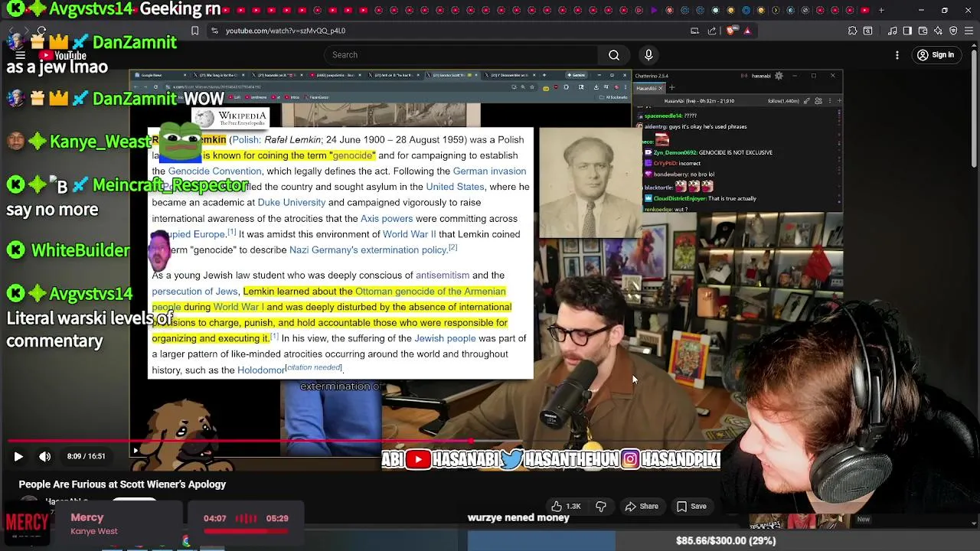Image resolution: width=980 pixels, height=551 pixels.
Task: Activate voice search microphone
Action: (648, 55)
